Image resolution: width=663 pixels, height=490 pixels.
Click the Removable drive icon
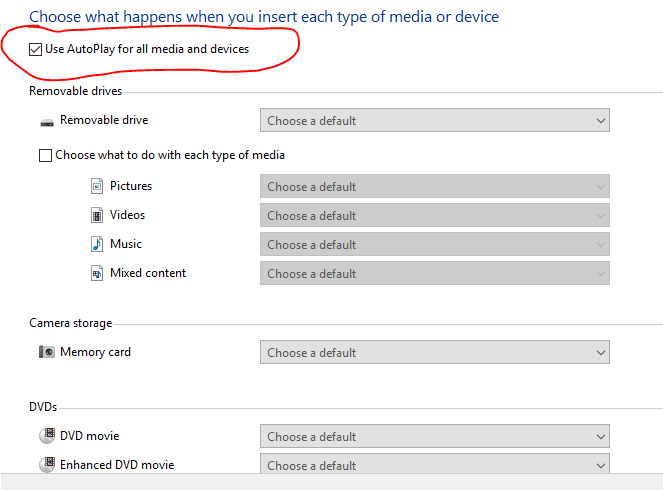click(x=47, y=122)
